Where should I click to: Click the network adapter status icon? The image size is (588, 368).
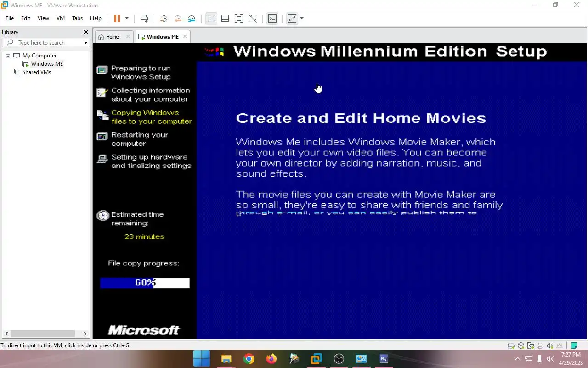tap(531, 346)
